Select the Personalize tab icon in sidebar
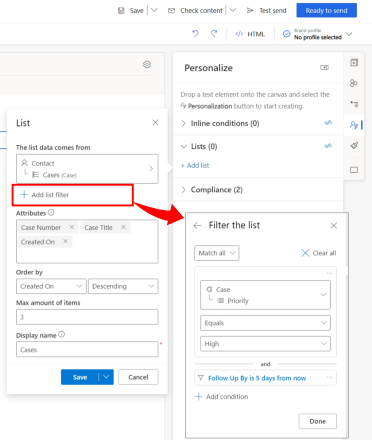Screen dimensions: 372x440 tap(354, 125)
